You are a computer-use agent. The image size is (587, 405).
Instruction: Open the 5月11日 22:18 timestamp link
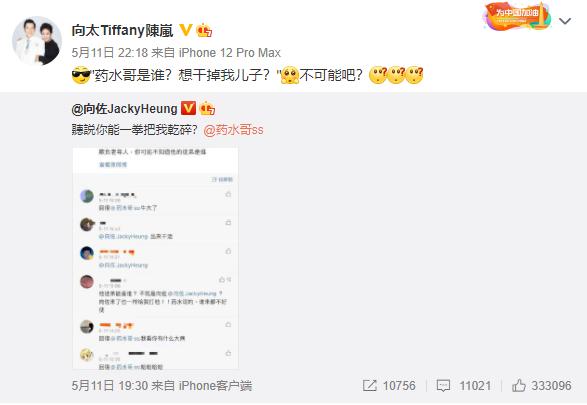[x=110, y=53]
